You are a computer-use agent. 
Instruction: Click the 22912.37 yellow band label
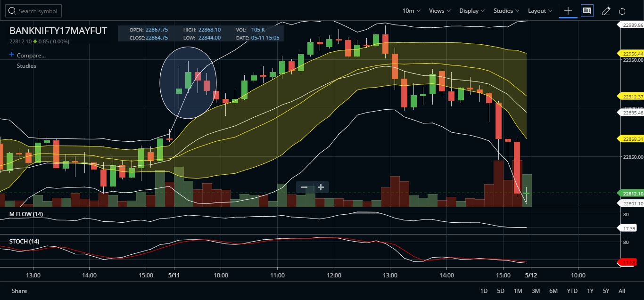(x=630, y=97)
